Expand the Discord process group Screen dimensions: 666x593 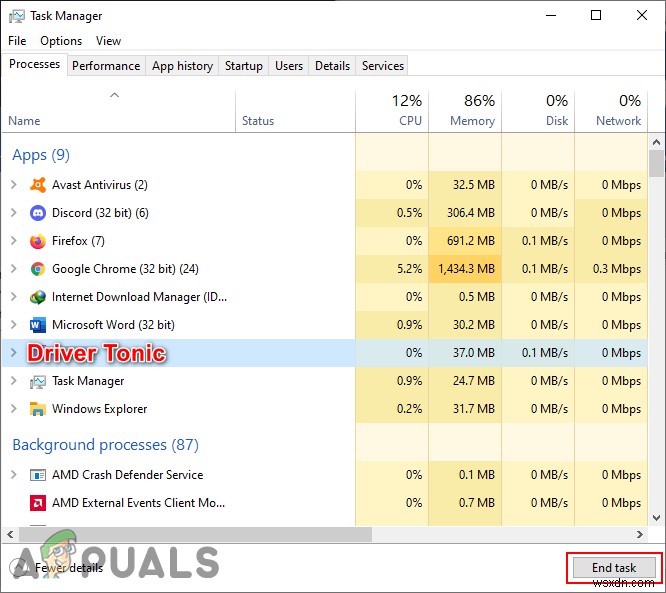(x=14, y=213)
